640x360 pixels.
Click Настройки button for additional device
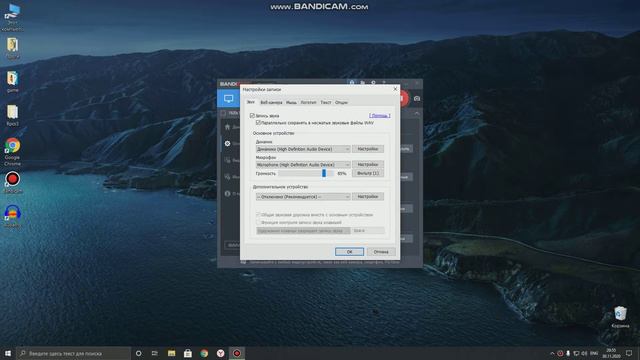pyautogui.click(x=368, y=197)
